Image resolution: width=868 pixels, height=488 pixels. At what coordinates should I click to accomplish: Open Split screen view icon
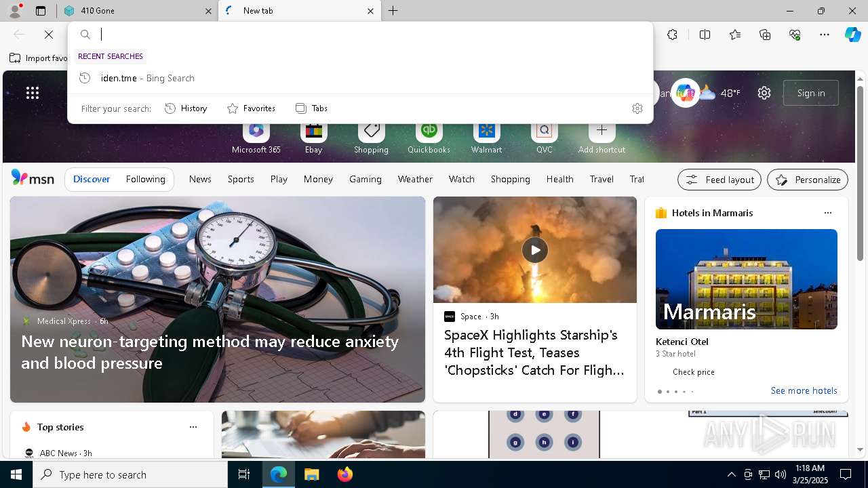[x=705, y=35]
